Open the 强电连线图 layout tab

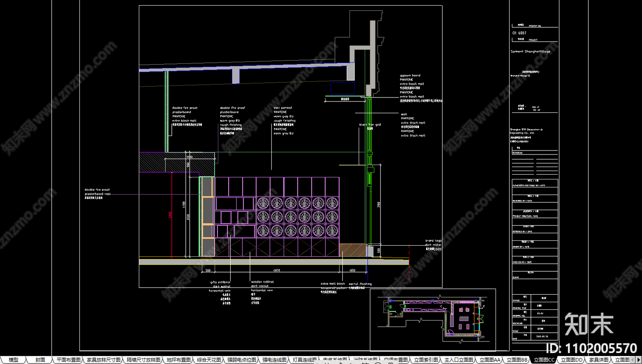[x=274, y=360]
